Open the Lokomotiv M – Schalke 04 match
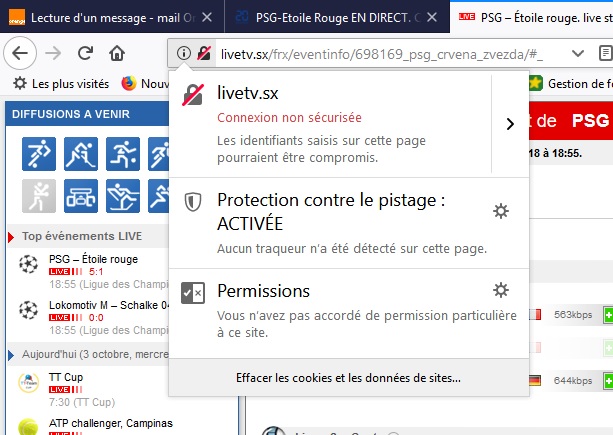Viewport: 613px width, 435px height. [109, 305]
